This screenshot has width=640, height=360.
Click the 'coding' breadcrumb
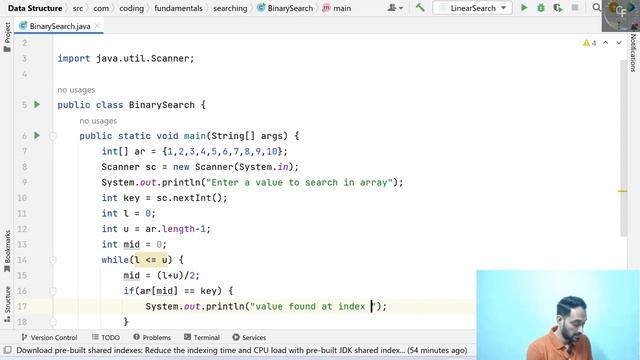coord(131,8)
